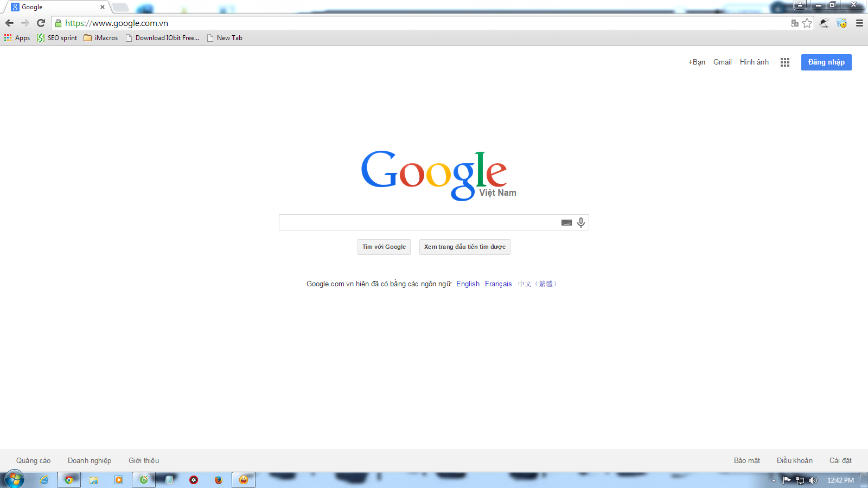
Task: Open the network connection tray icon
Action: click(800, 480)
